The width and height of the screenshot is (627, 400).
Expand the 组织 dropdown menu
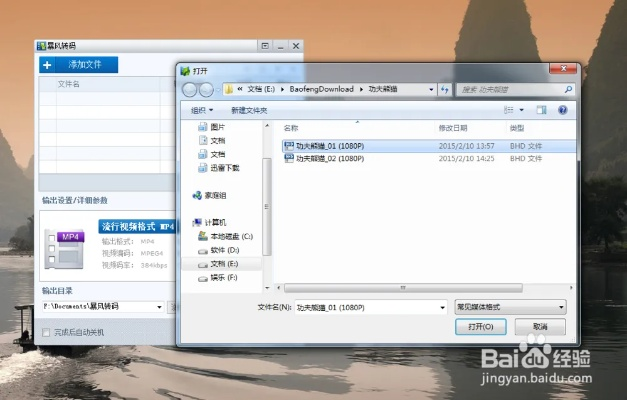click(202, 109)
